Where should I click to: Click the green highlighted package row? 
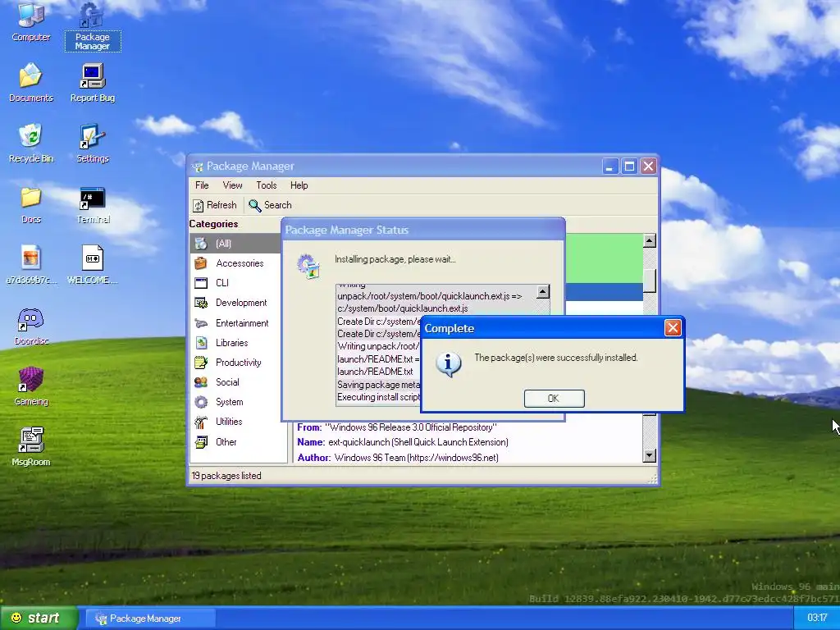click(x=604, y=258)
